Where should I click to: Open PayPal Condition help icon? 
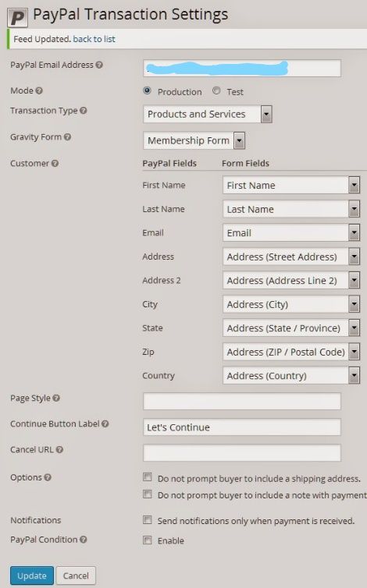coord(84,540)
